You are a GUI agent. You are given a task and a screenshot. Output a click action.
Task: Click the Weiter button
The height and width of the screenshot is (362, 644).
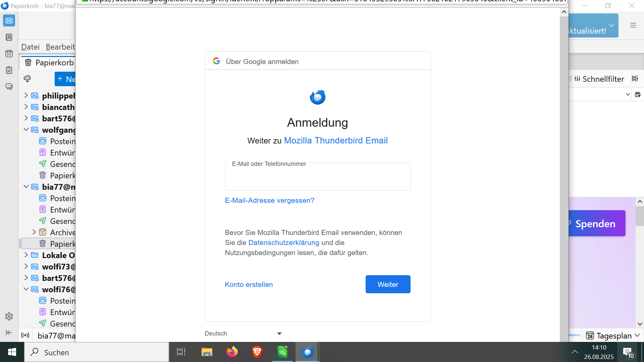coord(388,284)
